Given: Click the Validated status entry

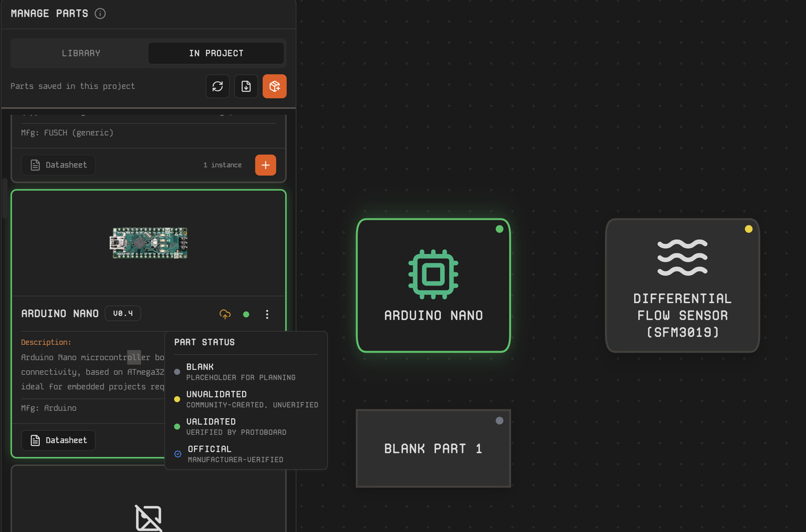Looking at the screenshot, I should (246, 427).
